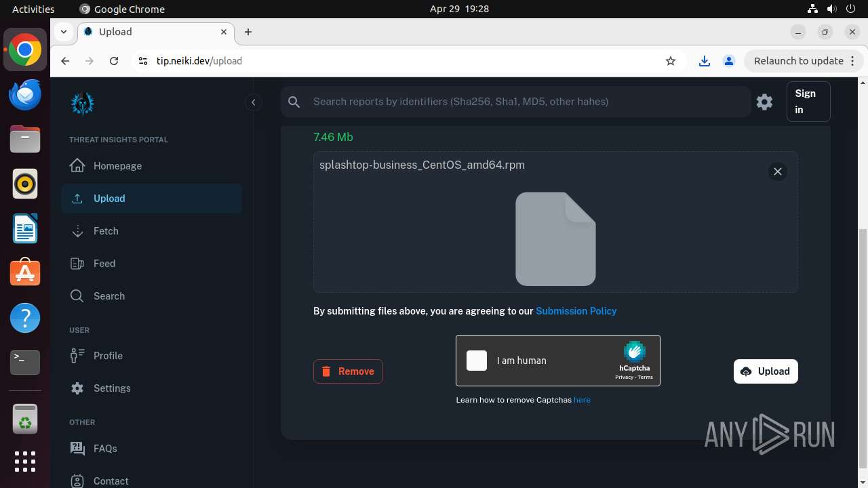Image resolution: width=868 pixels, height=488 pixels.
Task: Click the file preview thumbnail
Action: coord(555,239)
